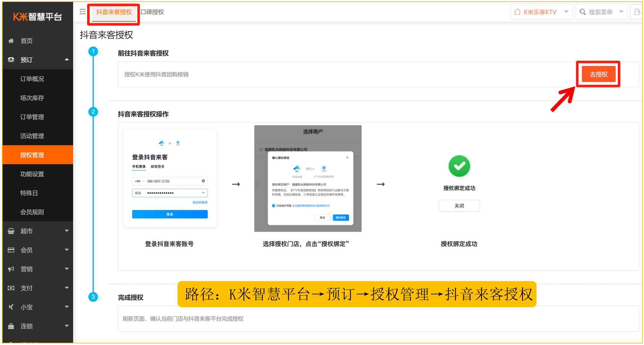The width and height of the screenshot is (644, 345).
Task: Switch to the 抖音来客授权 tab
Action: click(114, 12)
